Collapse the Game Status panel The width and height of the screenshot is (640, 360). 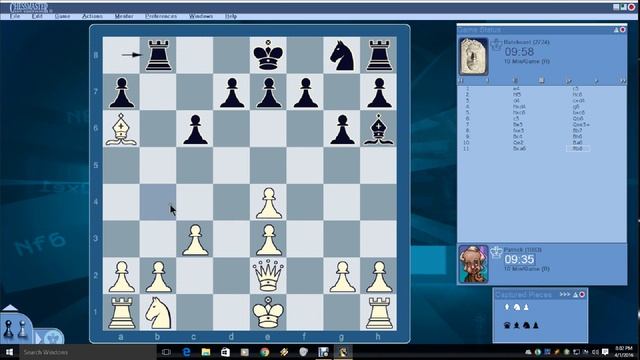616,30
